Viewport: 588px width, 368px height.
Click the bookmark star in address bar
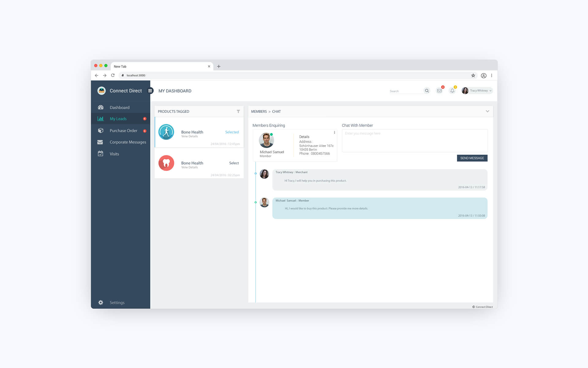coord(473,75)
